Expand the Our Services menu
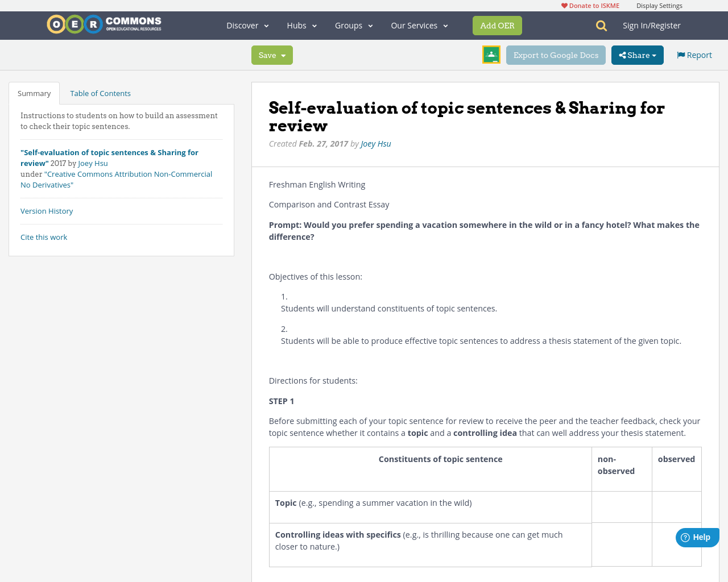 point(420,26)
